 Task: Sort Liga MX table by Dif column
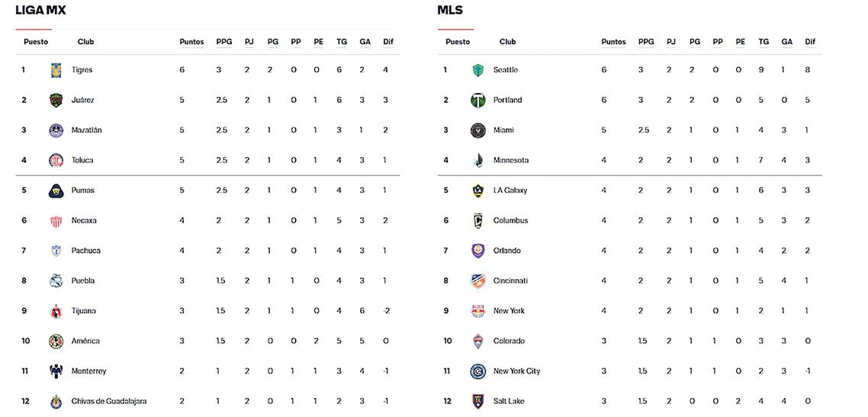(388, 42)
